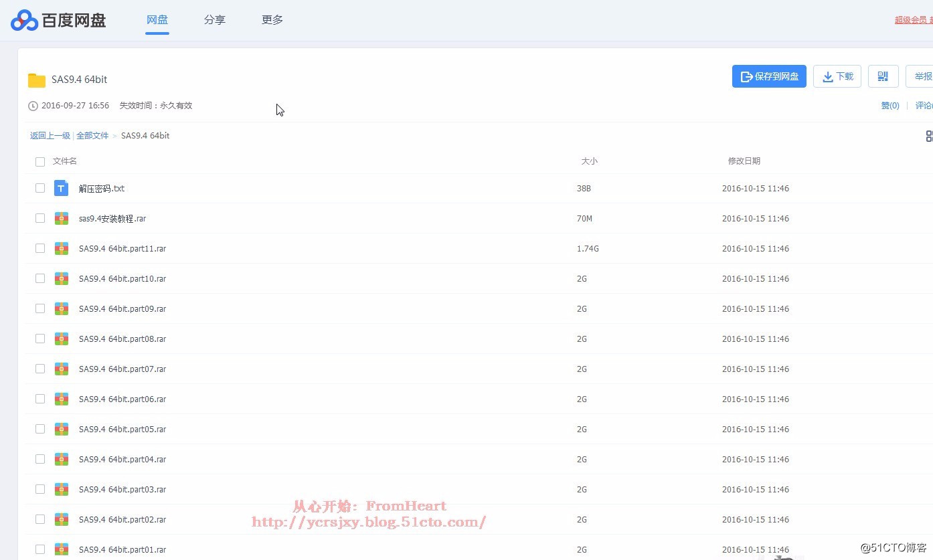This screenshot has height=560, width=933.
Task: Click archive icon of part03.rar row
Action: 62,489
